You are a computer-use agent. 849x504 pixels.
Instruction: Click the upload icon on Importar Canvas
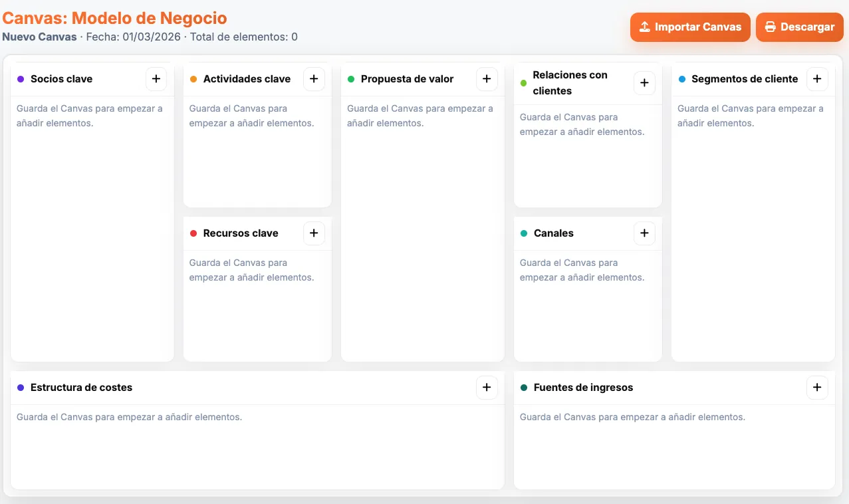(x=644, y=27)
